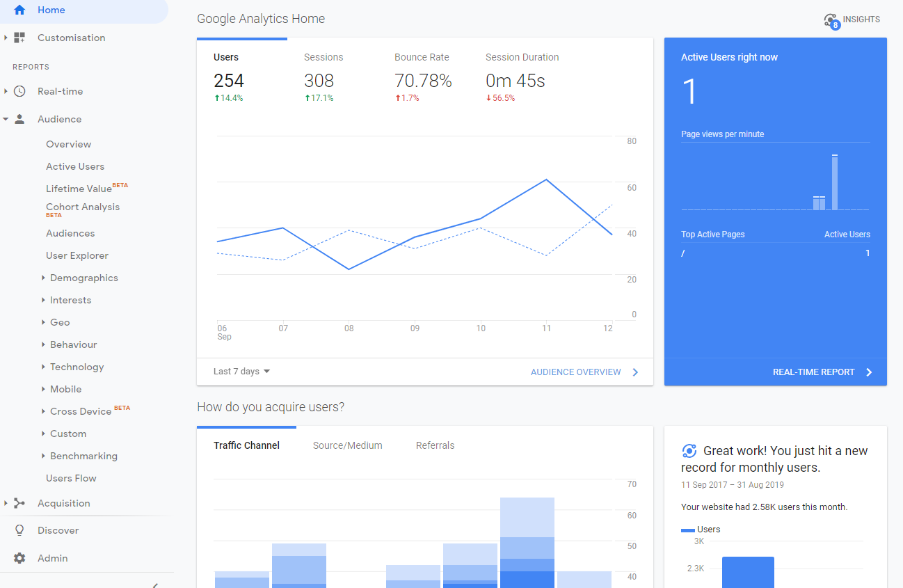Image resolution: width=903 pixels, height=588 pixels.
Task: Open the Insights icon with badge
Action: (x=831, y=21)
